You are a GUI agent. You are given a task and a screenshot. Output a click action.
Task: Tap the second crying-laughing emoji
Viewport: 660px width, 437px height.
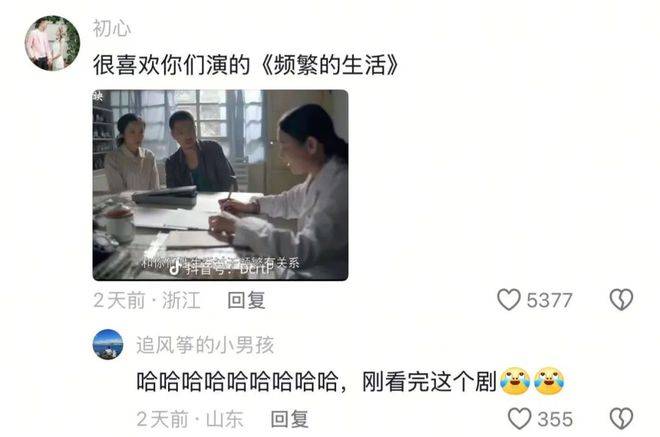click(x=548, y=381)
